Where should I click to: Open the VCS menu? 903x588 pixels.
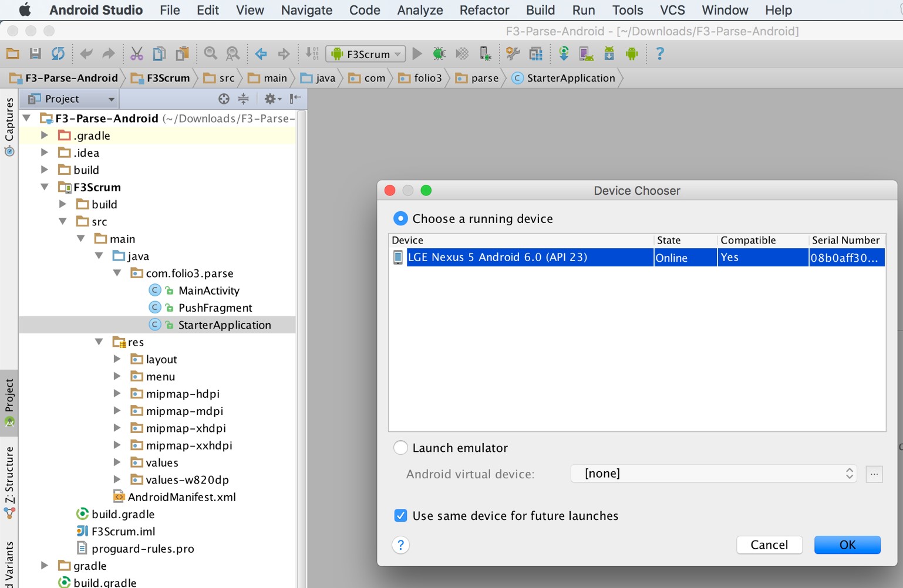pyautogui.click(x=672, y=10)
